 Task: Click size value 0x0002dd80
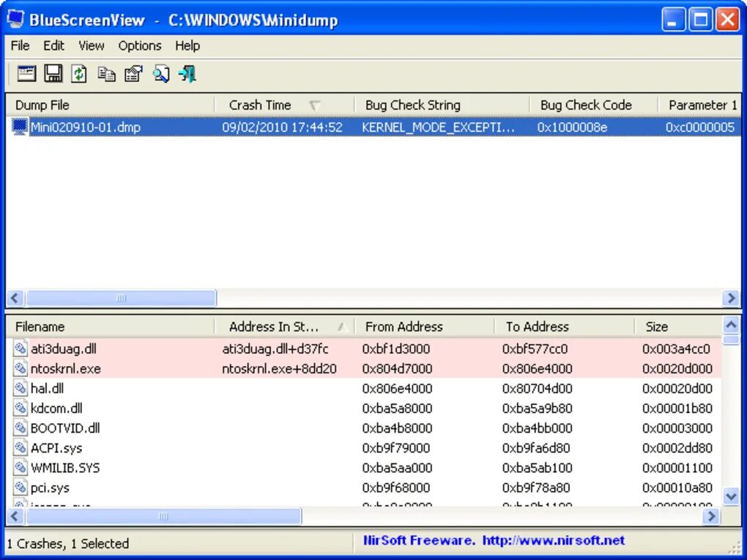[677, 448]
